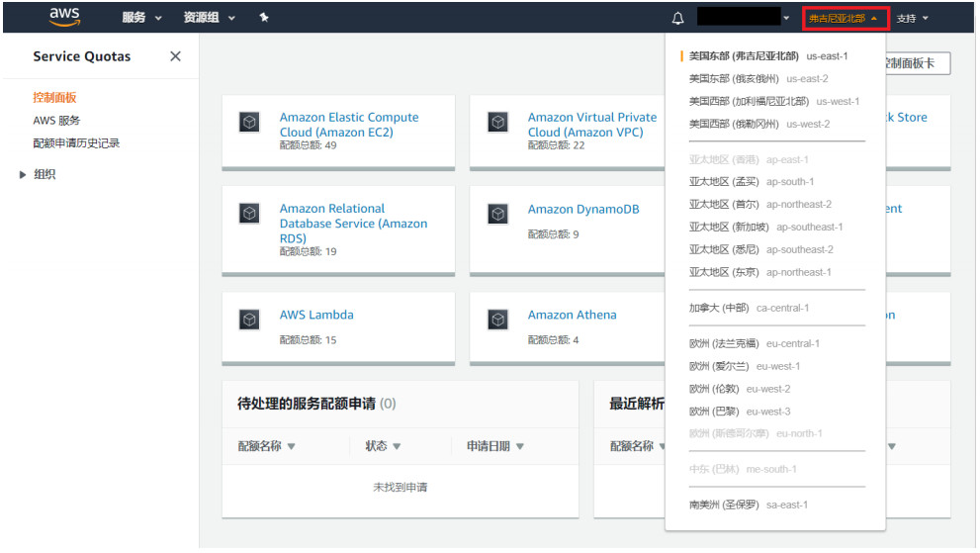Open the 支持 support menu
Image resolution: width=980 pixels, height=553 pixels.
pyautogui.click(x=913, y=18)
